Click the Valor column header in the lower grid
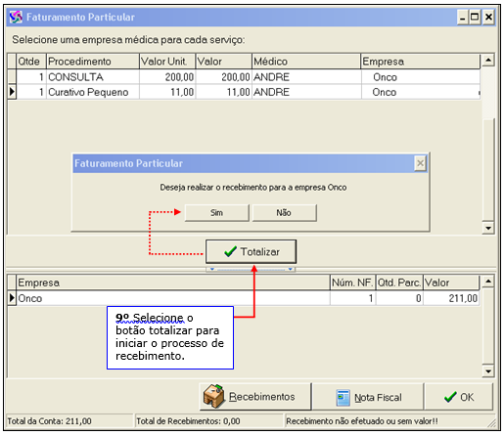The image size is (504, 435). tap(451, 283)
